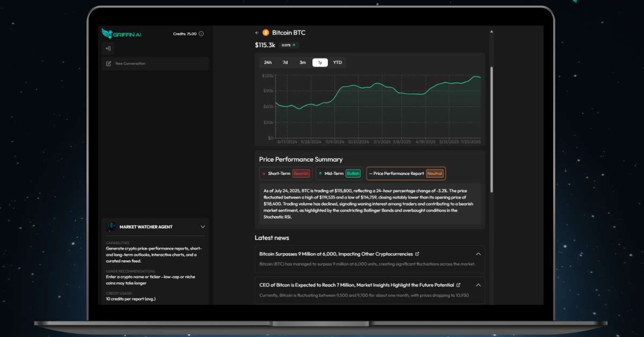Click the Credits: 75.00 text

coord(185,34)
